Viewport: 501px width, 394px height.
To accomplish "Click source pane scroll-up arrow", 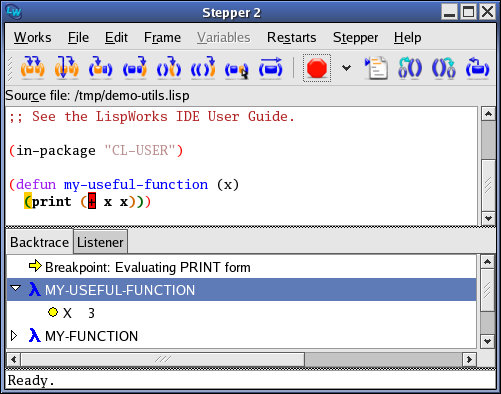I will point(488,114).
